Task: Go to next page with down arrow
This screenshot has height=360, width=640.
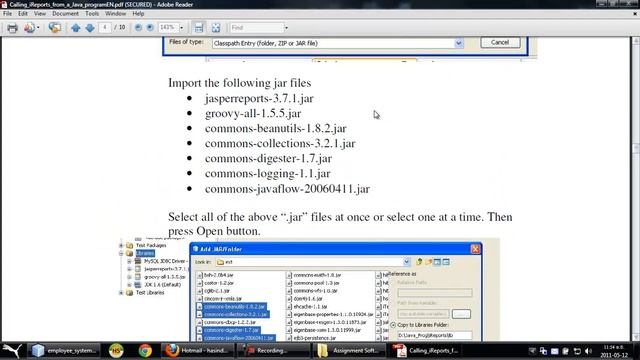Action: (90, 28)
